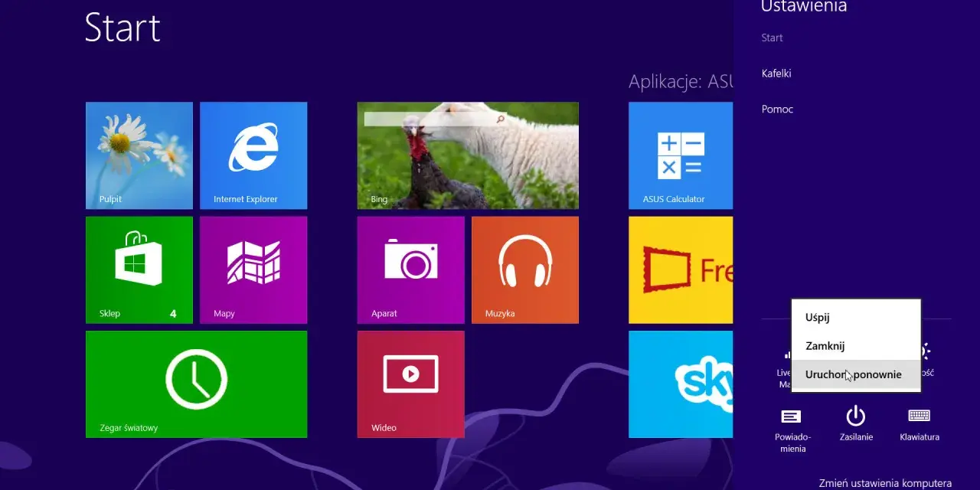Open the yellow Fresh Paint tile
This screenshot has width=980, height=490.
(x=681, y=269)
